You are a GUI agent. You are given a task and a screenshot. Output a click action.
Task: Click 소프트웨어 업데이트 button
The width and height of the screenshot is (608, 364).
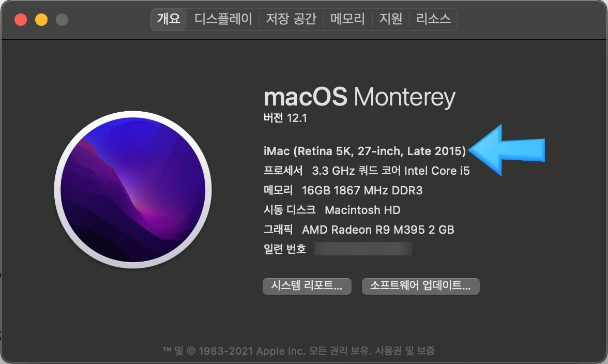coord(420,286)
